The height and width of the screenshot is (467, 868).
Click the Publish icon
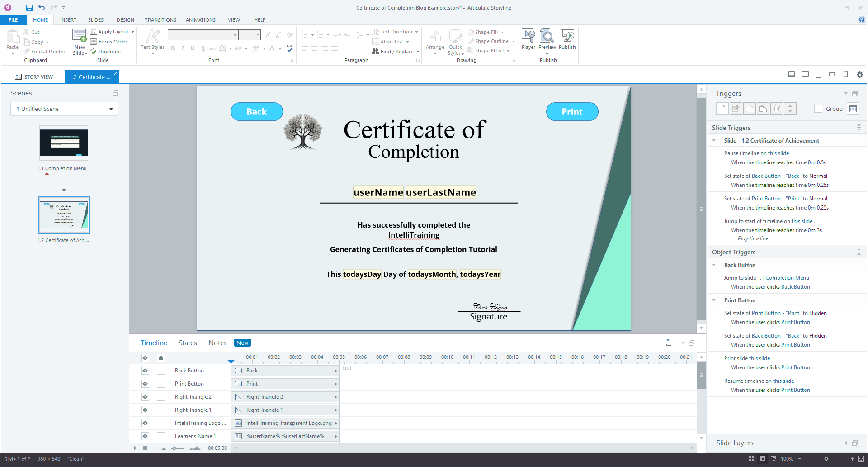tap(567, 36)
